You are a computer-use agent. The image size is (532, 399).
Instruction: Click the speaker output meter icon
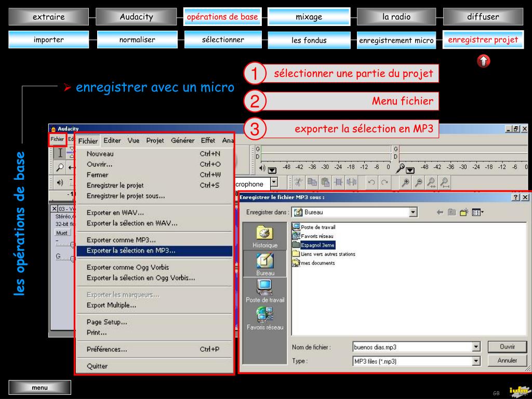coord(262,168)
